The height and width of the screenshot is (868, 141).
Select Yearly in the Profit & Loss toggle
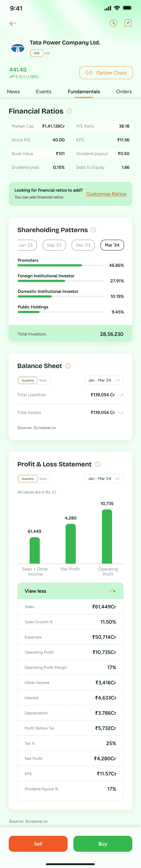[43, 479]
